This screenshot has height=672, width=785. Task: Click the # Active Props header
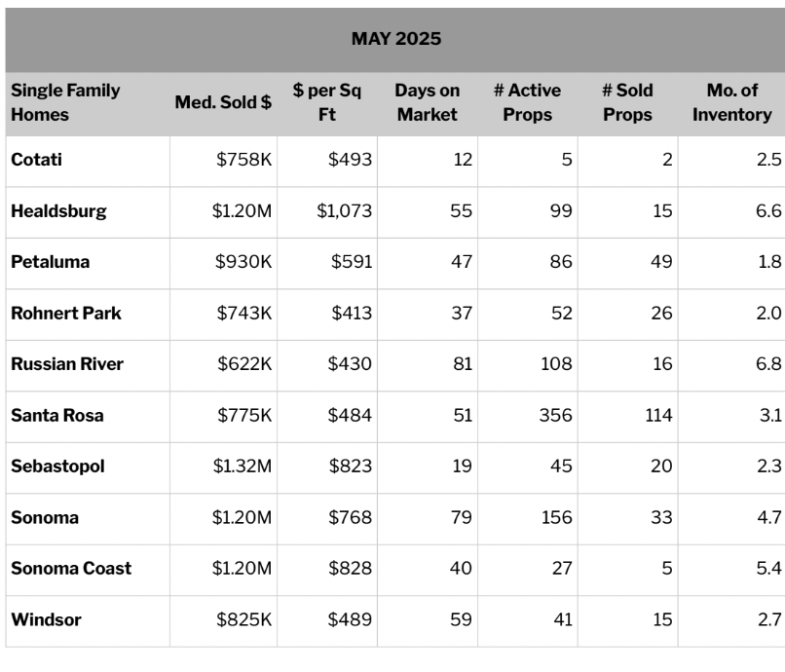coord(527,102)
